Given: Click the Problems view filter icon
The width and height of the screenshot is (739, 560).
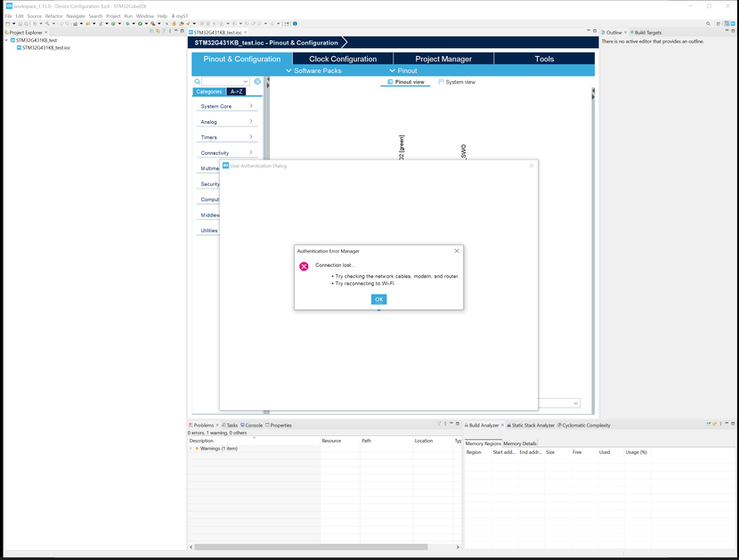Looking at the screenshot, I should pyautogui.click(x=439, y=424).
